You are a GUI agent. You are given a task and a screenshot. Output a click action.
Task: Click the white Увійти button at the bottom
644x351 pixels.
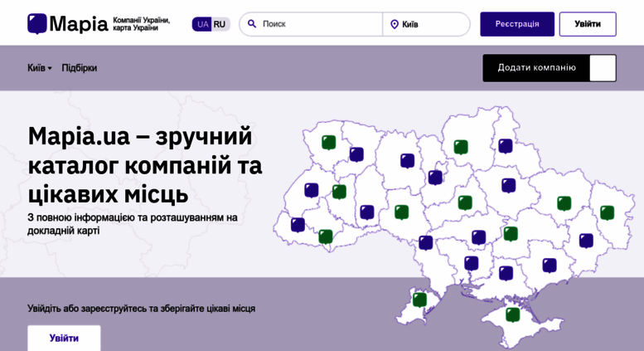click(64, 338)
